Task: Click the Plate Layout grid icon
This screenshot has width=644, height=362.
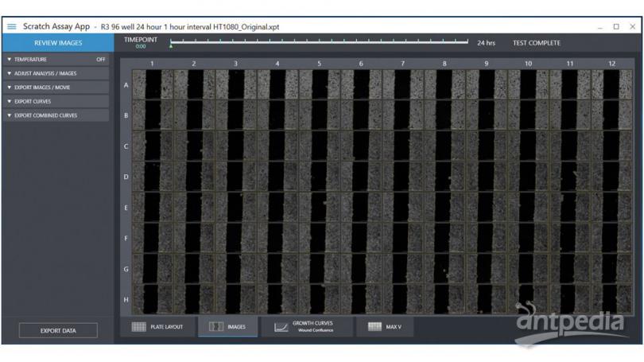Action: [x=139, y=327]
